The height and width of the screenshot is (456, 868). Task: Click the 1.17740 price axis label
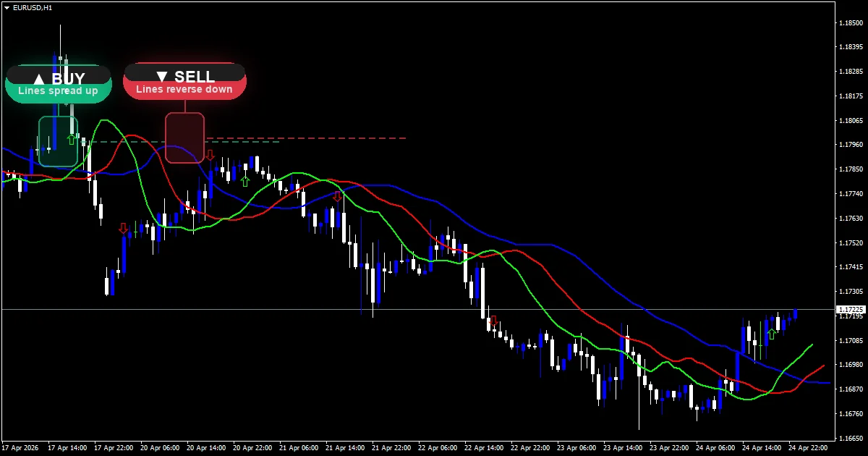coord(851,194)
